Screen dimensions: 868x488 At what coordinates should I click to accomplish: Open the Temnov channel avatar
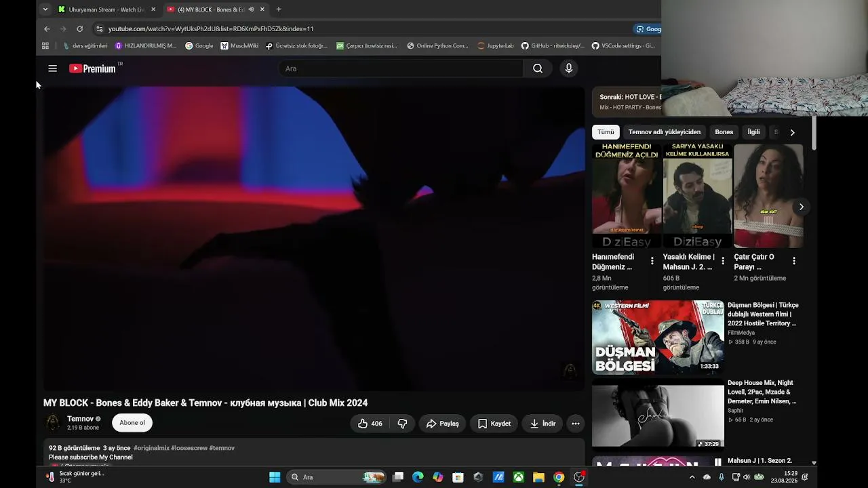[52, 423]
